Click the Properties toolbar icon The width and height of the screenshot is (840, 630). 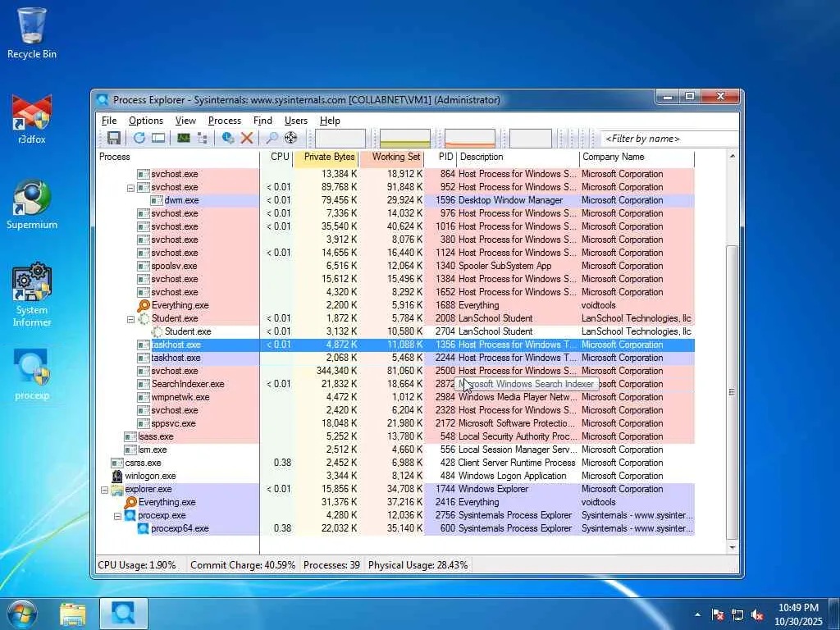click(x=228, y=138)
